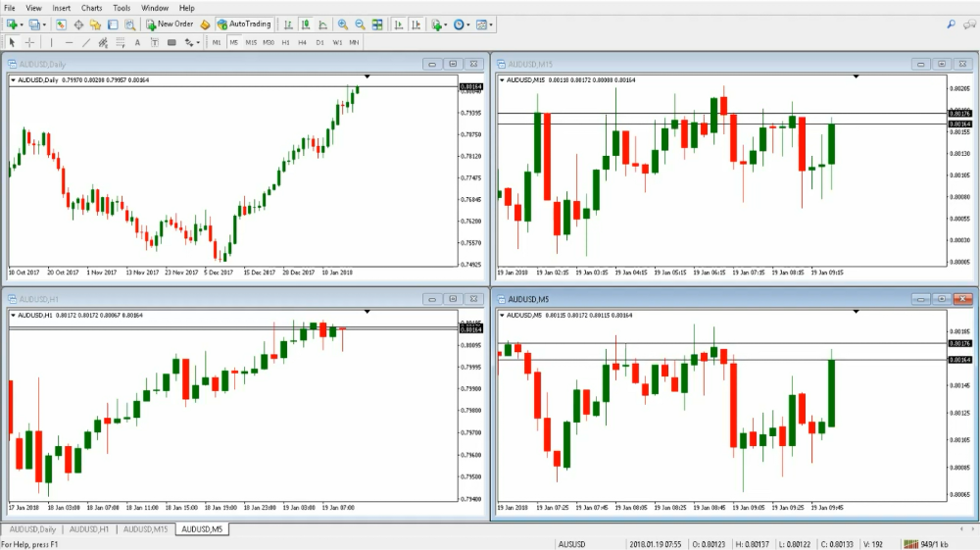Switch timeframe to M15
Viewport: 980px width, 550px height.
251,42
